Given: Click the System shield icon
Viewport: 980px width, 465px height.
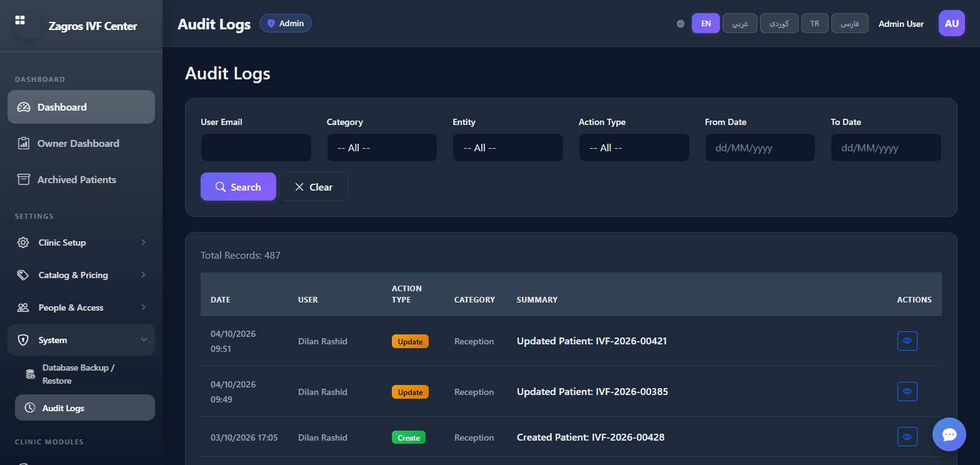Looking at the screenshot, I should tap(24, 340).
